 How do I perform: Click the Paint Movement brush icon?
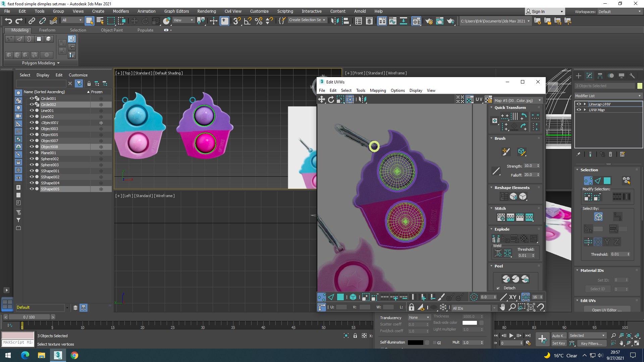coord(506,152)
